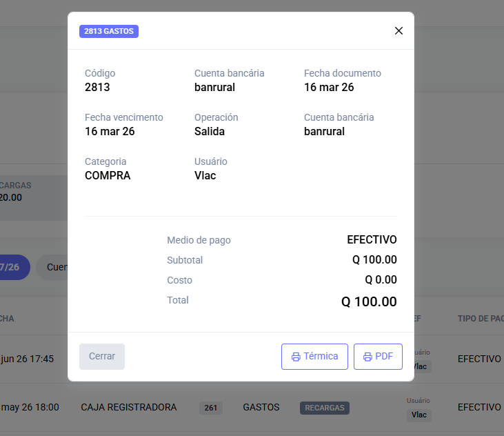Click the Cerrar button
Viewport: 504px width, 436px height.
[x=102, y=356]
